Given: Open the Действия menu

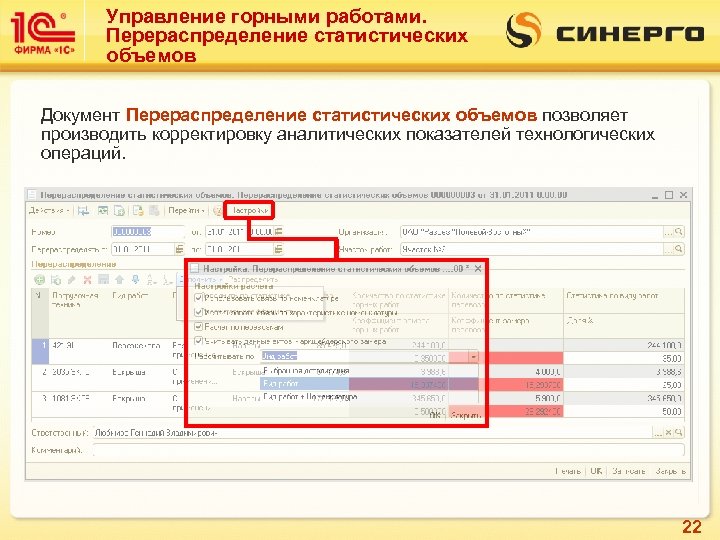Looking at the screenshot, I should pyautogui.click(x=48, y=211).
